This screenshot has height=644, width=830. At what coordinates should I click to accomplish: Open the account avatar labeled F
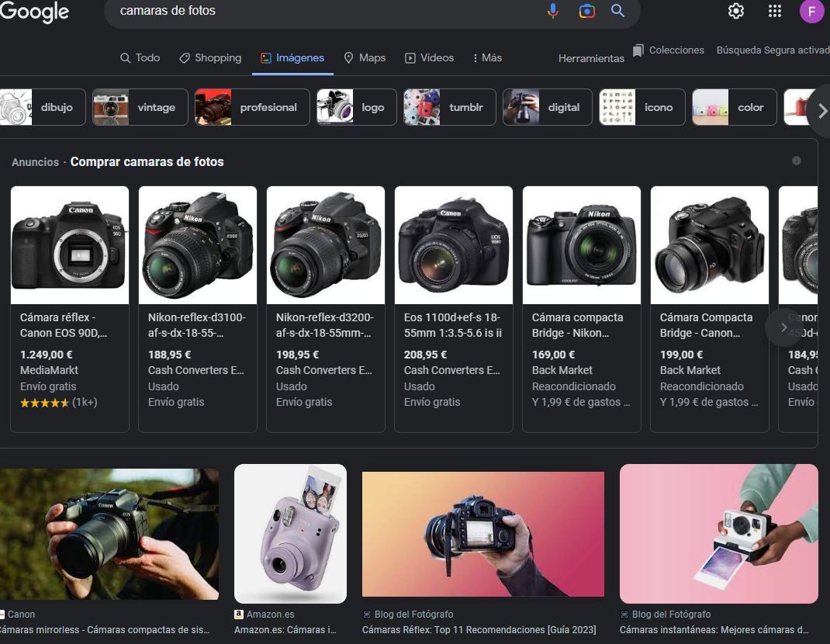[811, 11]
